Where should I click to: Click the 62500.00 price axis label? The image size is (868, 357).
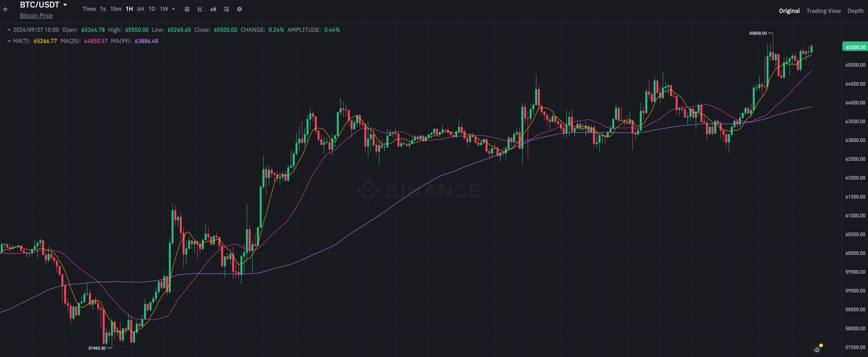point(855,159)
